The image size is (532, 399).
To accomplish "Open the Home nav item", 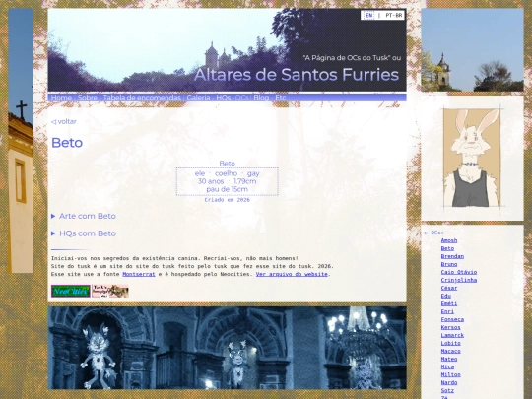I will tap(61, 98).
